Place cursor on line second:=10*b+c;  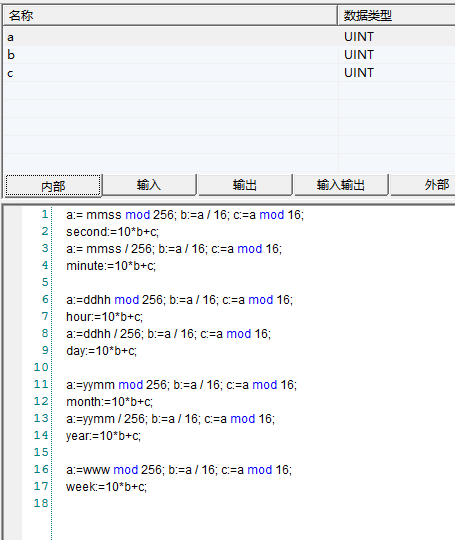coord(112,232)
